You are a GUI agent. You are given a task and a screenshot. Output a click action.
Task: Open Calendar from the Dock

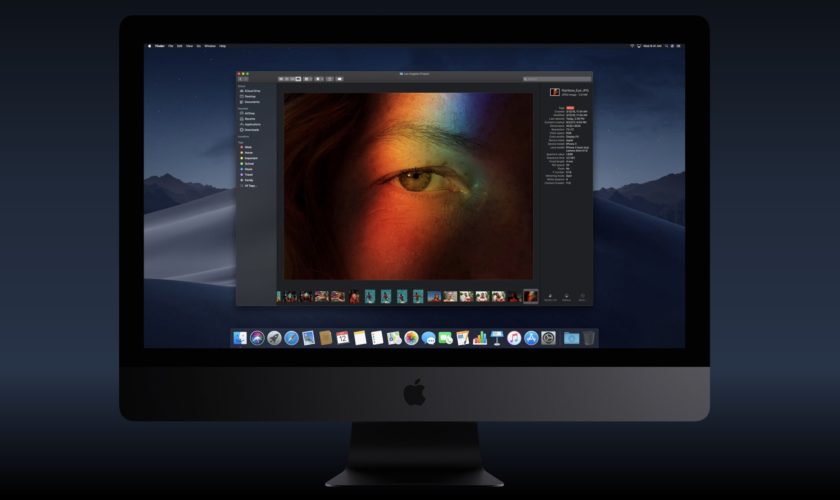(x=342, y=338)
